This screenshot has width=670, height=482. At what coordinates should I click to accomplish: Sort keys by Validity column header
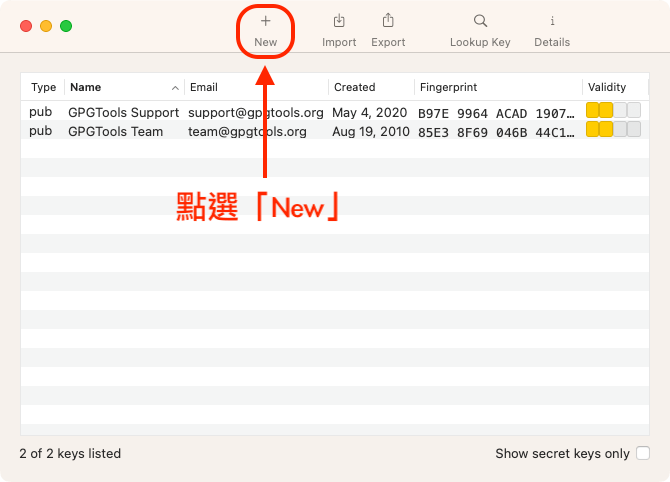click(607, 87)
